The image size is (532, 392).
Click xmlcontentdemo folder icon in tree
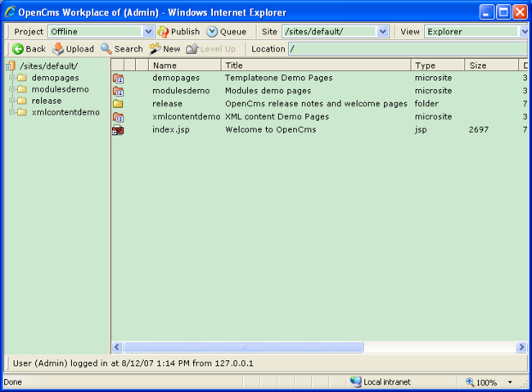pyautogui.click(x=22, y=112)
